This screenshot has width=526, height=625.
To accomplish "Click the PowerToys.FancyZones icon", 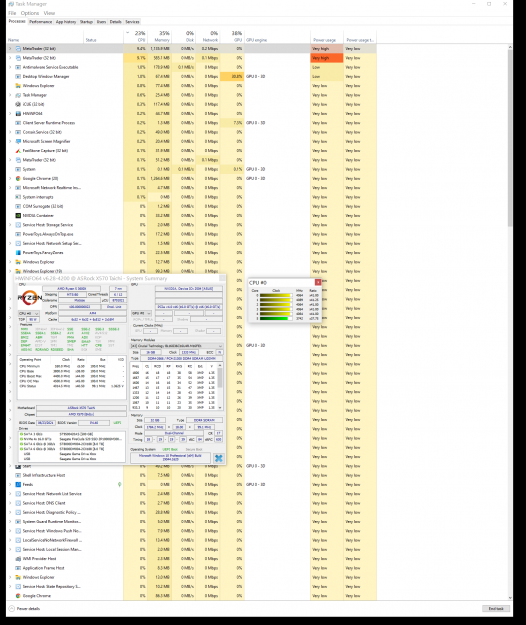I will [x=18, y=253].
